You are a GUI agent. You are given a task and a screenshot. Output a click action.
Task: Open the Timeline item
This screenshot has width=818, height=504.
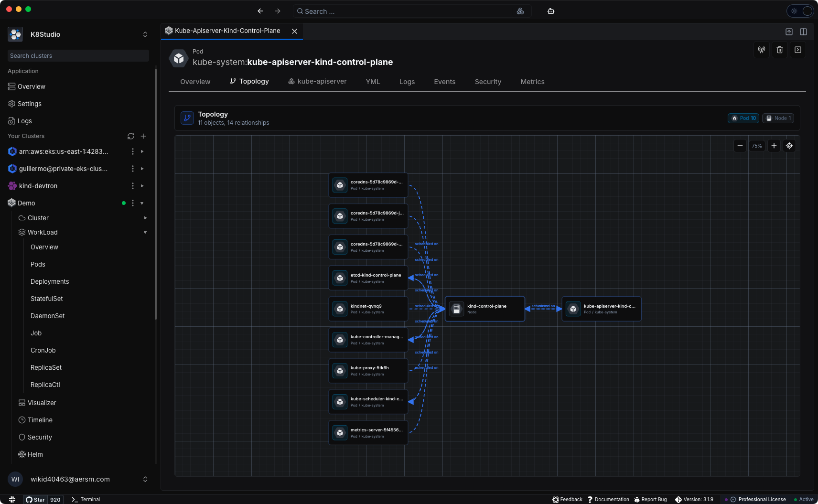pos(40,420)
